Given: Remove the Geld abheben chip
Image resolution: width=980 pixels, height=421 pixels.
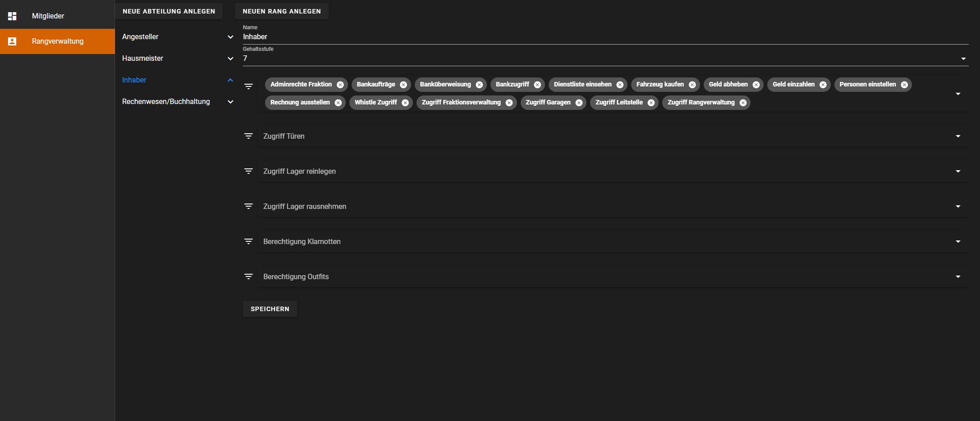Looking at the screenshot, I should click(756, 85).
